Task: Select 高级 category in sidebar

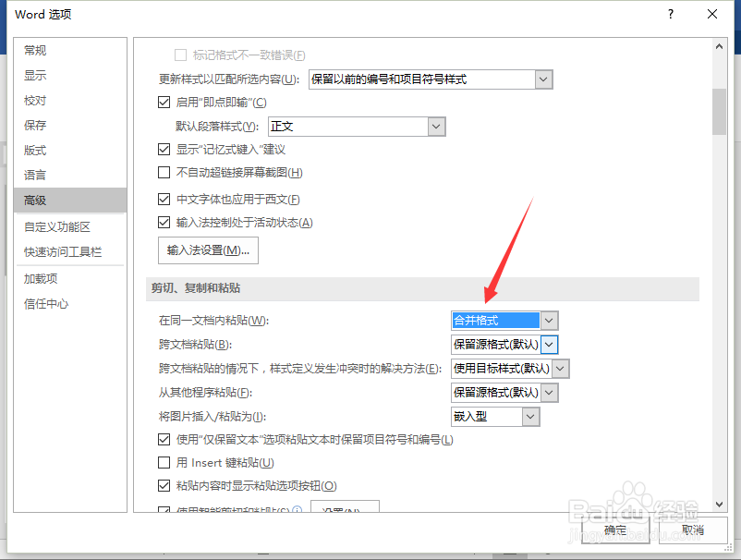Action: pos(70,200)
